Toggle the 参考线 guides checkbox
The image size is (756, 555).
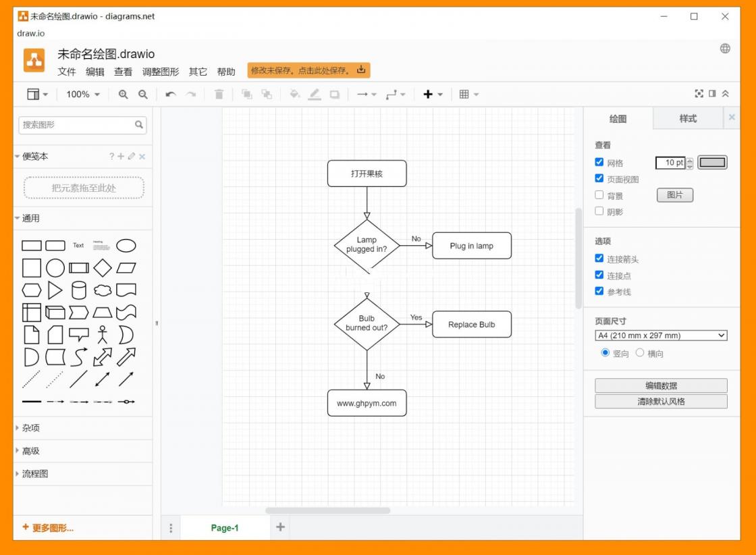click(x=599, y=291)
